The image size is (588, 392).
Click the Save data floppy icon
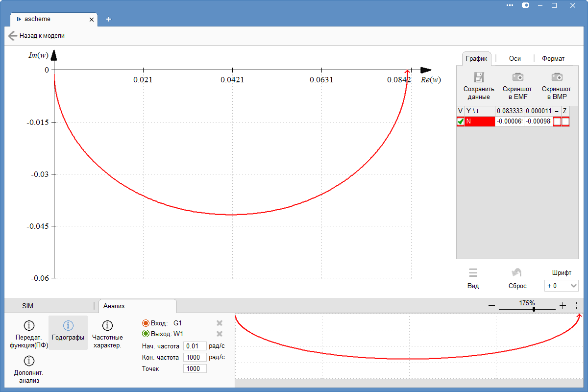click(x=478, y=77)
